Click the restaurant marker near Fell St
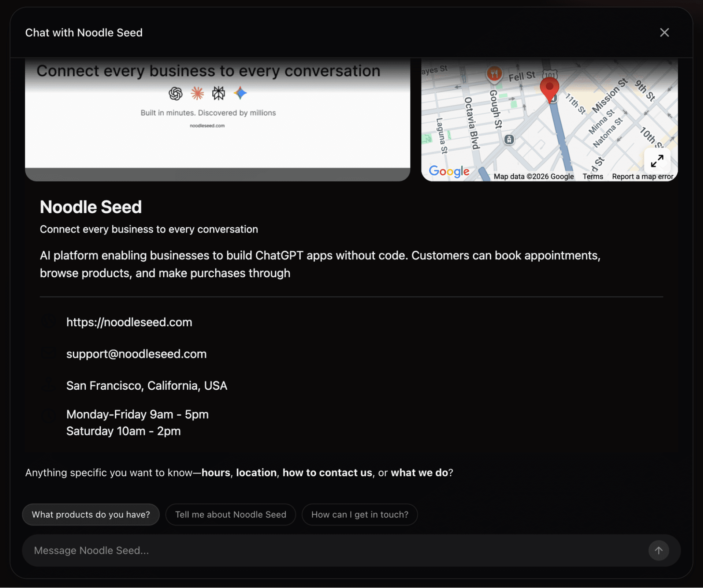 (494, 74)
